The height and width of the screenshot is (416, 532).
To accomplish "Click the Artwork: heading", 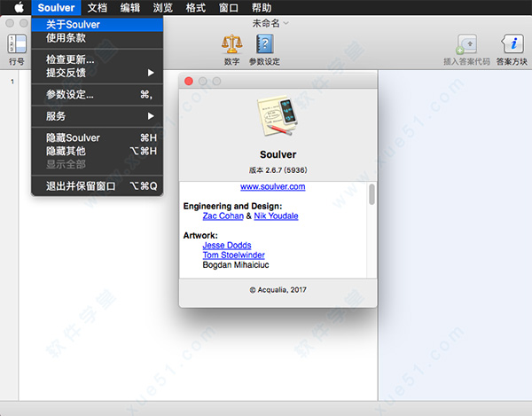I will pyautogui.click(x=200, y=235).
